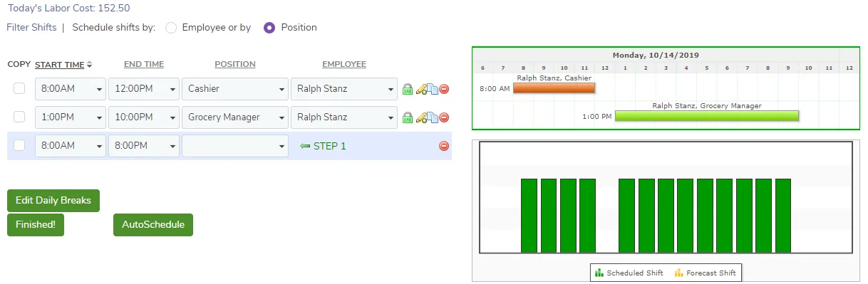Select the Position radio button
Image resolution: width=868 pixels, height=284 pixels.
[269, 28]
